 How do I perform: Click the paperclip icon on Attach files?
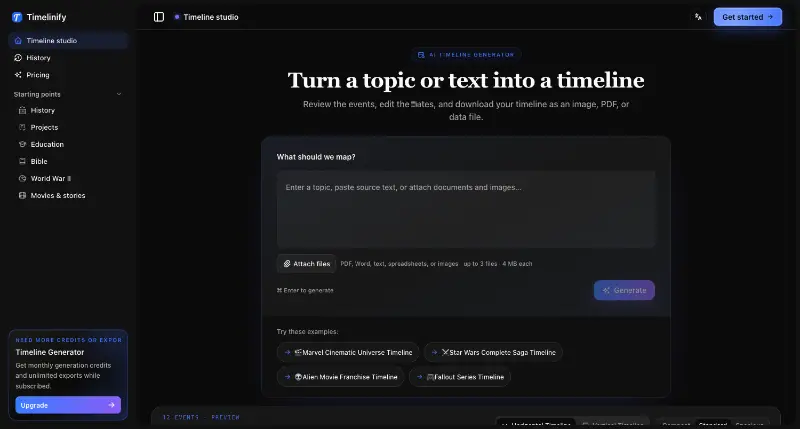287,264
